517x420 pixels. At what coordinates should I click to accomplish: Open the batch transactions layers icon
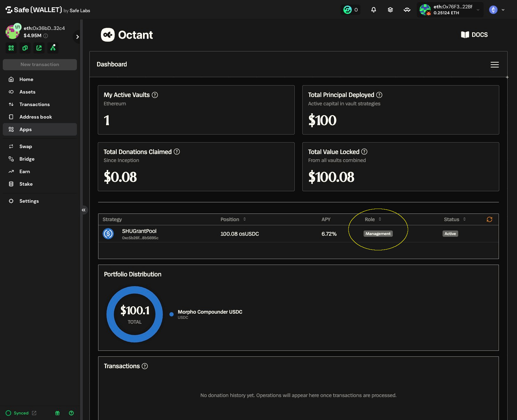pos(390,10)
